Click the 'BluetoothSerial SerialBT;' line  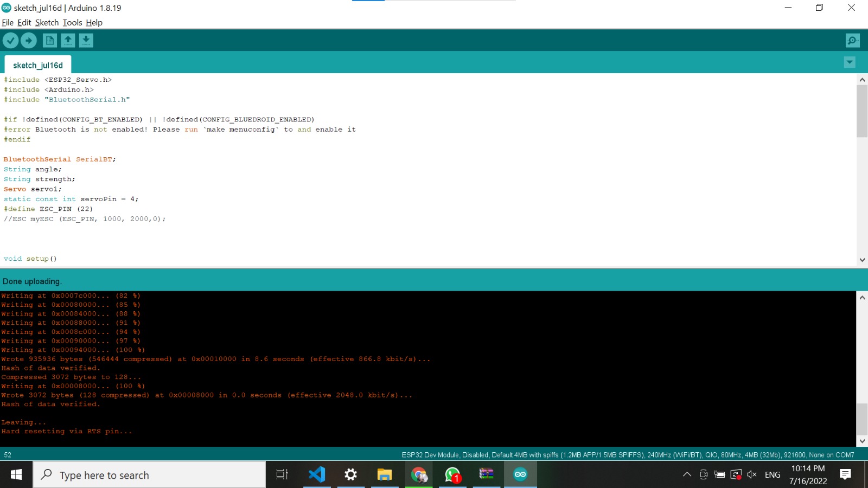[x=60, y=159]
